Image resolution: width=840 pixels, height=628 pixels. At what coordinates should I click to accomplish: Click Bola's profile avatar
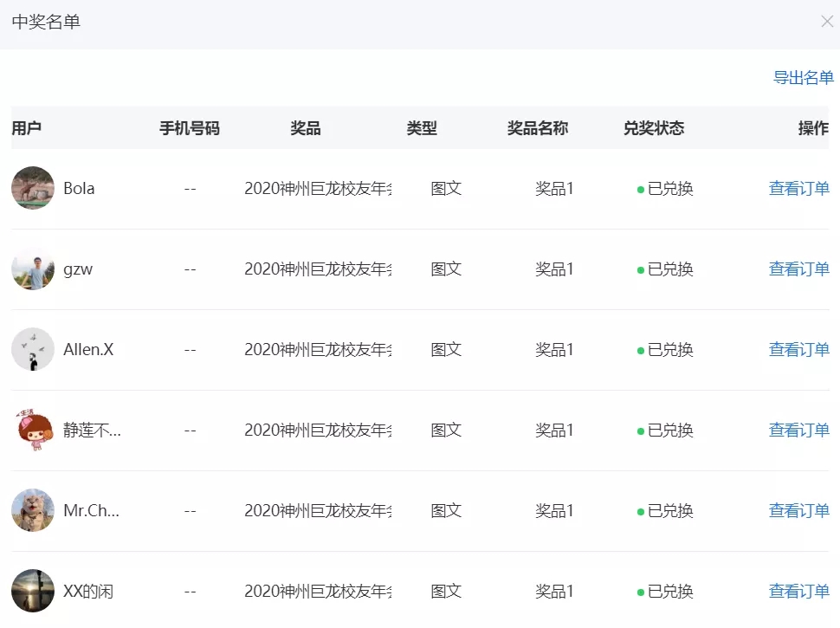pyautogui.click(x=32, y=188)
